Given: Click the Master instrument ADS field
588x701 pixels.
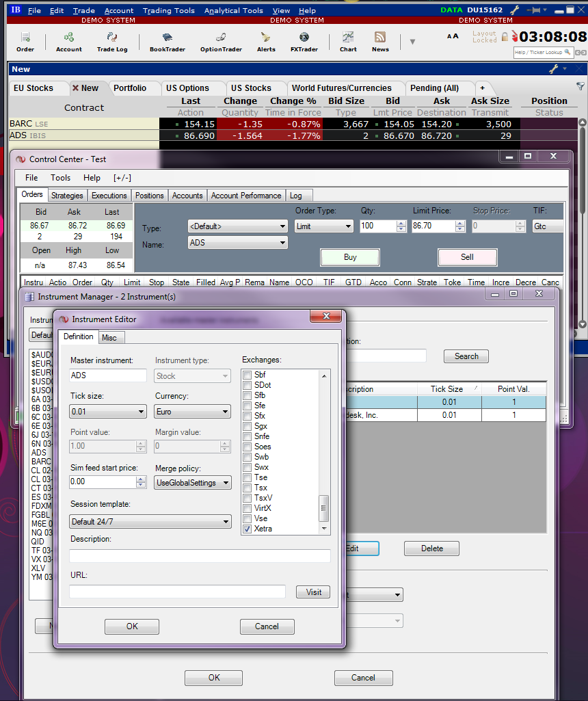Looking at the screenshot, I should click(108, 375).
